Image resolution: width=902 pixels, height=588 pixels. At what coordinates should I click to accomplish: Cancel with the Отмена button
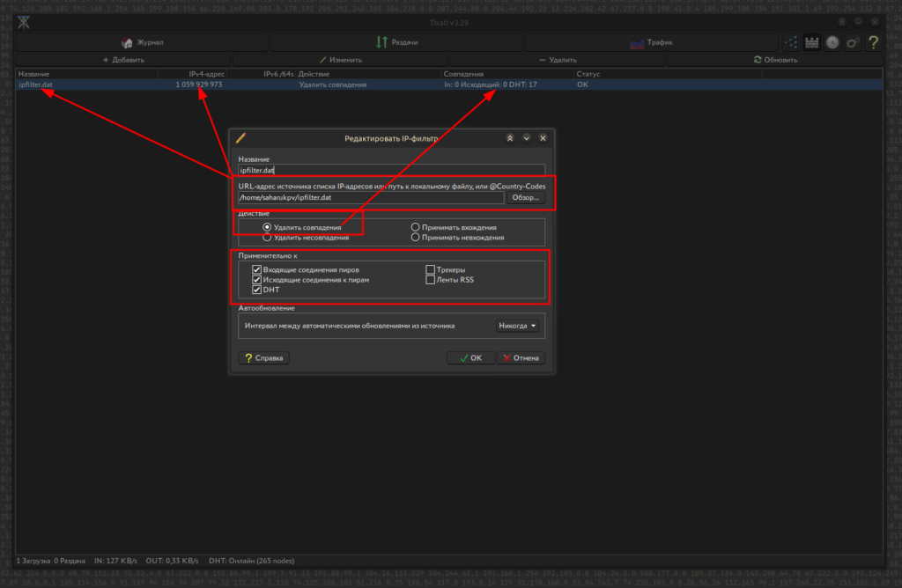(x=521, y=358)
